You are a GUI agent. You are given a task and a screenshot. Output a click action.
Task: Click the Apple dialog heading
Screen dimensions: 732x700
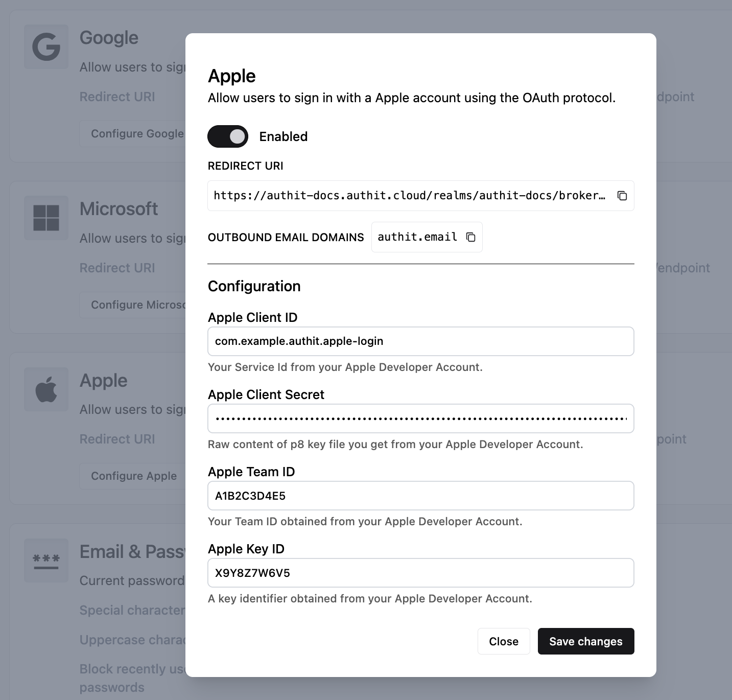pyautogui.click(x=231, y=76)
